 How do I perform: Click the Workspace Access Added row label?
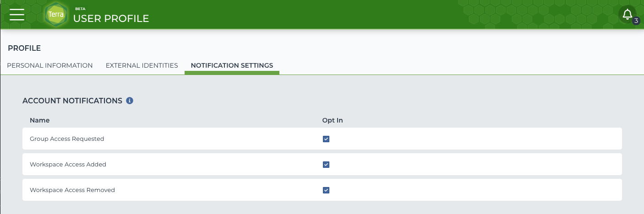[x=68, y=165]
